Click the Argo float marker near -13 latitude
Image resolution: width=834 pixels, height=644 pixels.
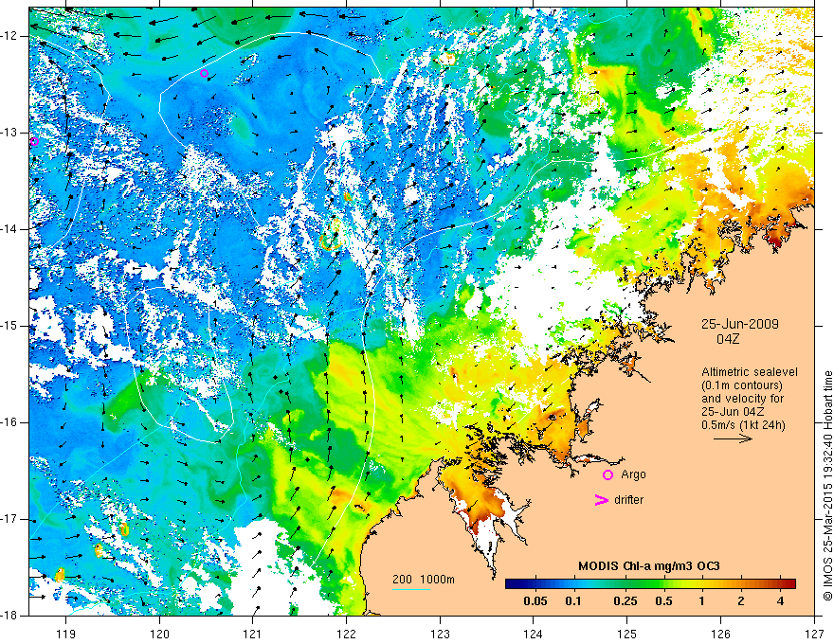(x=34, y=141)
